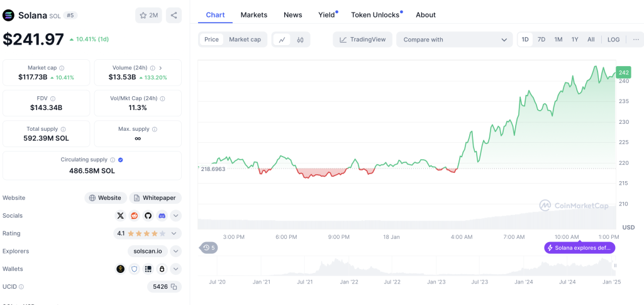Click the right-edge handle of timeline range selector
This screenshot has width=644, height=305.
tap(615, 266)
